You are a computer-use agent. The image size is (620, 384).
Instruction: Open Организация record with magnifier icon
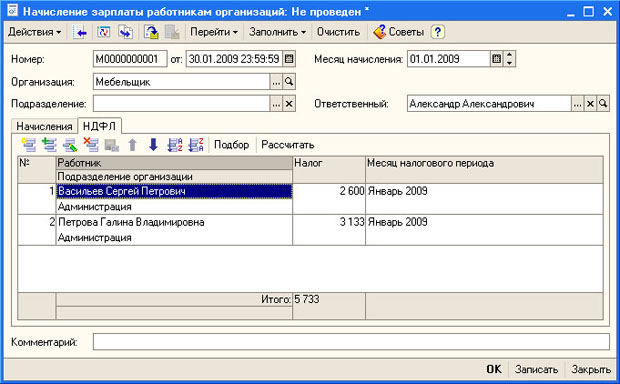click(289, 82)
